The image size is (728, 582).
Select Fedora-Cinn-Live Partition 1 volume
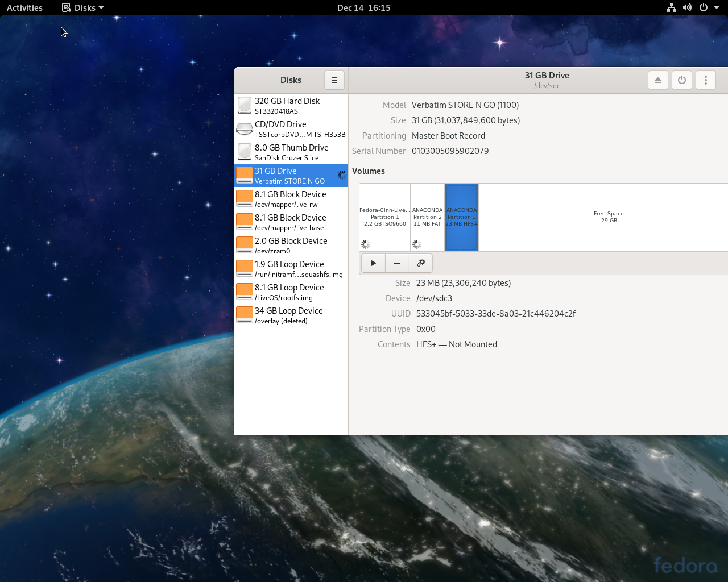pyautogui.click(x=385, y=217)
